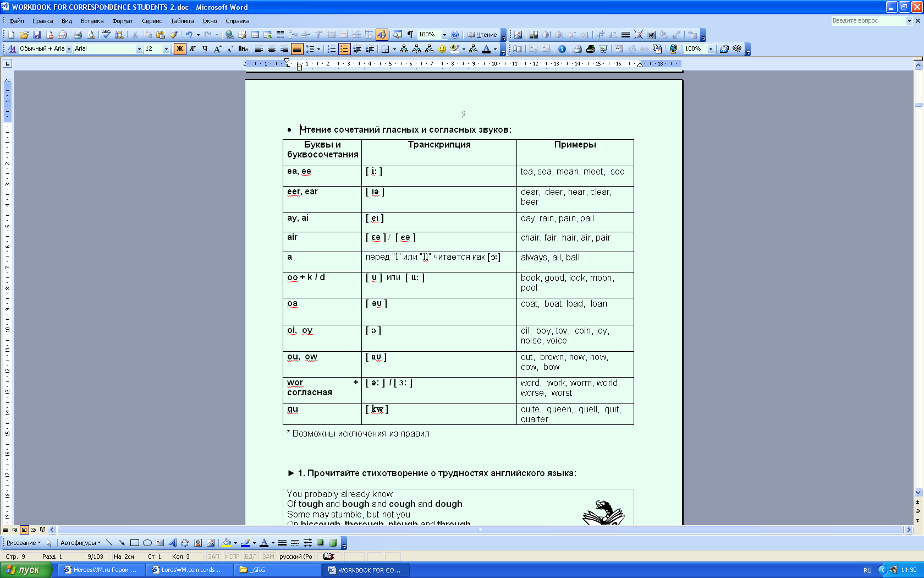Toggle center alignment
The image size is (924, 578).
272,49
